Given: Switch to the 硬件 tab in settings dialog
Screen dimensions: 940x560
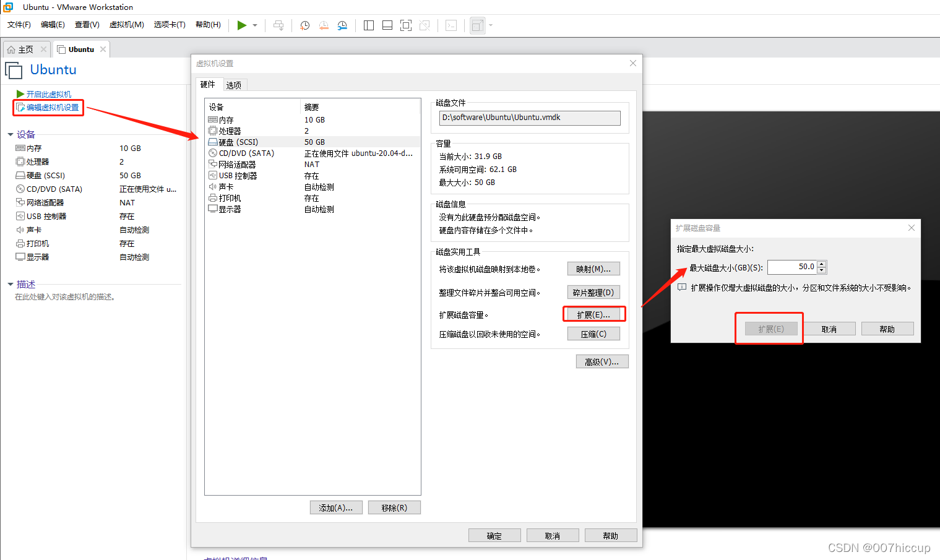Looking at the screenshot, I should coord(209,84).
